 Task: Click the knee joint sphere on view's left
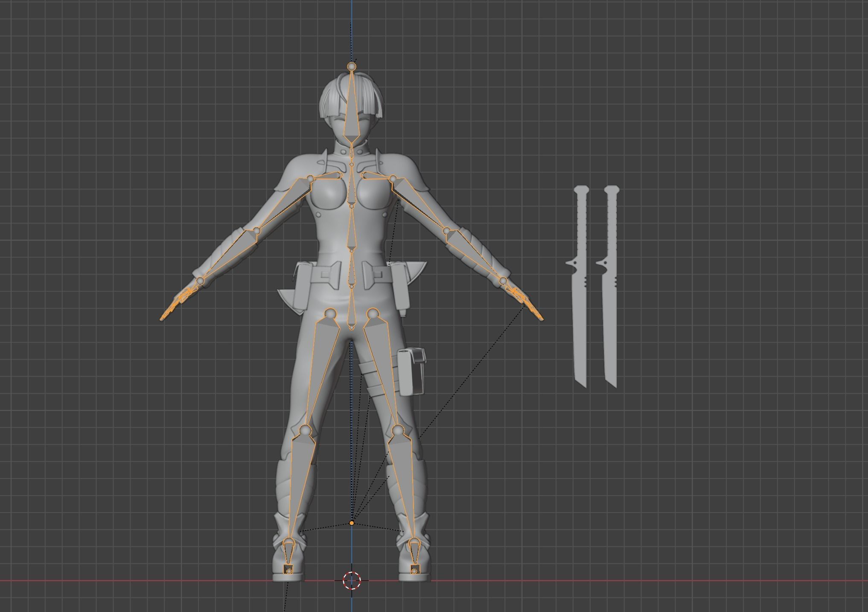pos(305,430)
